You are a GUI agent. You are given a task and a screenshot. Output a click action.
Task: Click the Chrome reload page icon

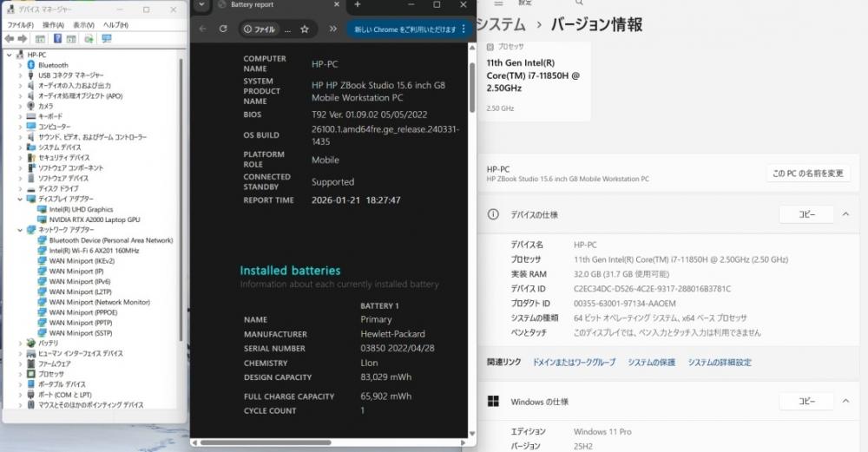[x=223, y=29]
